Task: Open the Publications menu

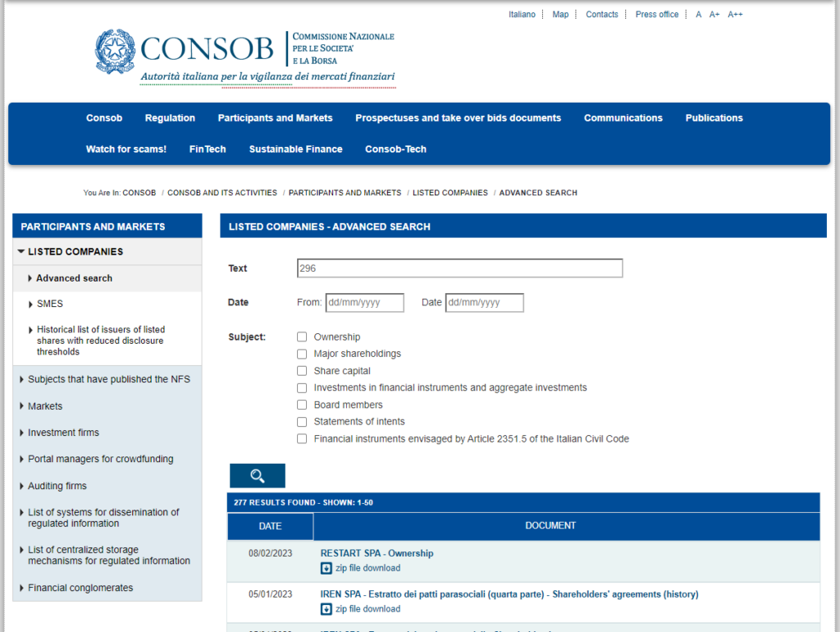Action: click(714, 118)
